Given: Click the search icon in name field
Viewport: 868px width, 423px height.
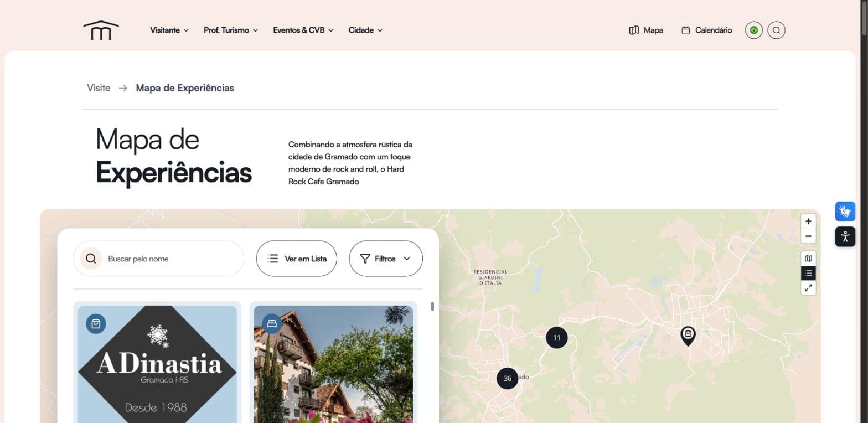Looking at the screenshot, I should coord(91,259).
